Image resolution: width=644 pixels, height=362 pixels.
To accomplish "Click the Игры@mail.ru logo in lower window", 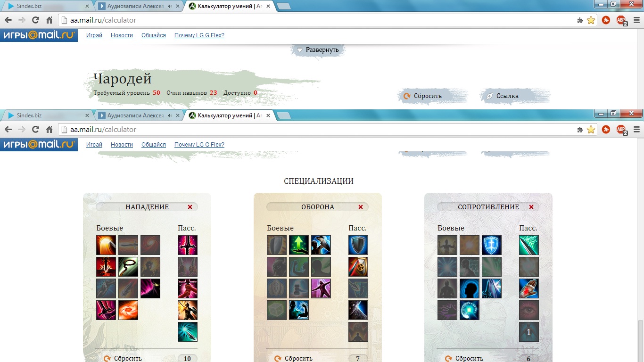I will point(39,145).
